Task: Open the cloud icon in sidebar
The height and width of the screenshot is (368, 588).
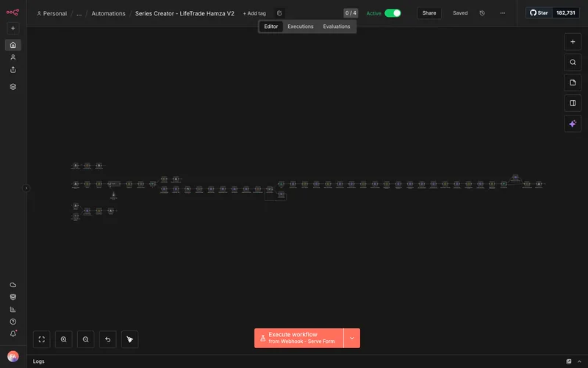Action: tap(12, 285)
